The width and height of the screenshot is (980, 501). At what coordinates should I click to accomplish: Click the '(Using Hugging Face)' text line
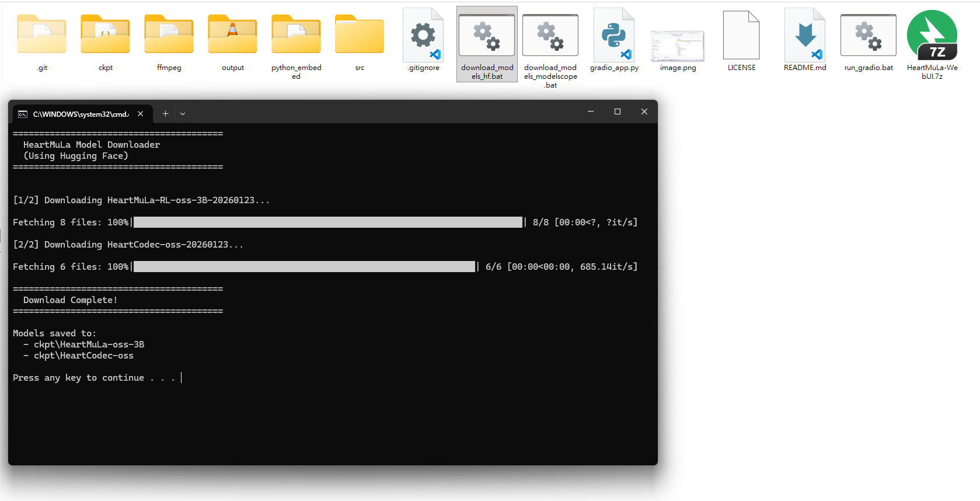(76, 156)
